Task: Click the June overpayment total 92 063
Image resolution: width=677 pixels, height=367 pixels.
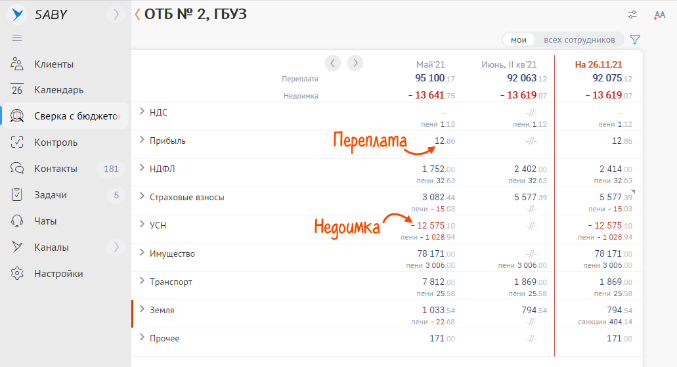Action: tap(527, 79)
